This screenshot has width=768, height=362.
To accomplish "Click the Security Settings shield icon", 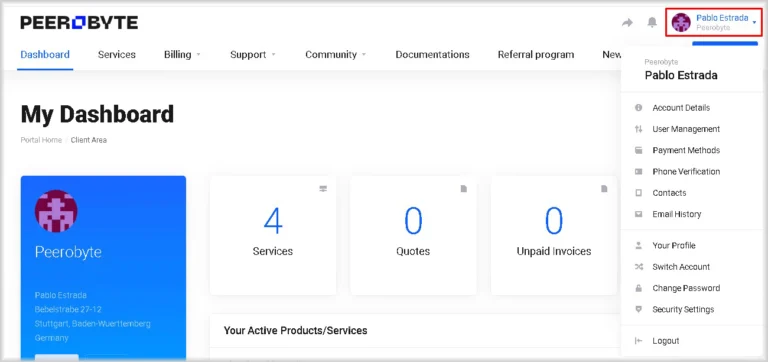I will (x=638, y=310).
